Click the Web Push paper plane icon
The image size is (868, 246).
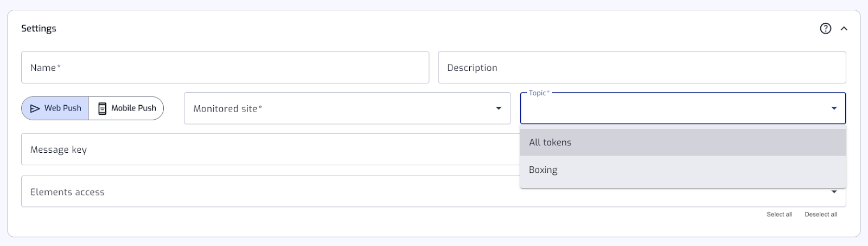tap(35, 108)
